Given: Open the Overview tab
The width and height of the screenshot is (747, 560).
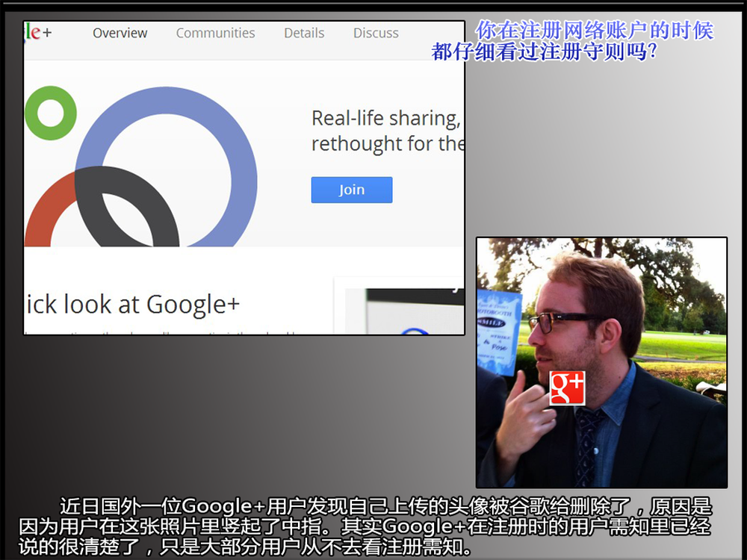Looking at the screenshot, I should pyautogui.click(x=120, y=33).
